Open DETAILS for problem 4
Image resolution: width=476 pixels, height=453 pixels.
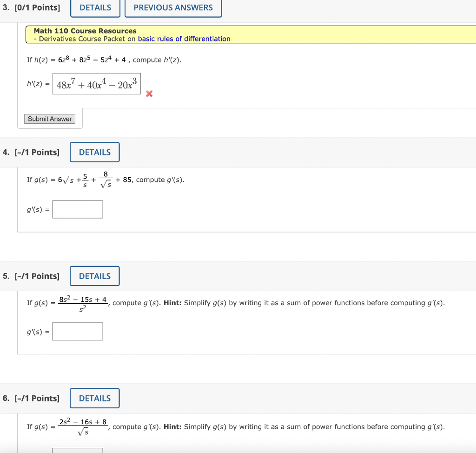pos(94,152)
